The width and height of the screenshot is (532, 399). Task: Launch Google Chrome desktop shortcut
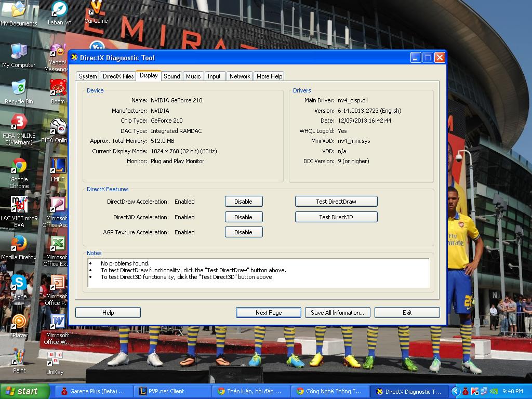pyautogui.click(x=19, y=173)
